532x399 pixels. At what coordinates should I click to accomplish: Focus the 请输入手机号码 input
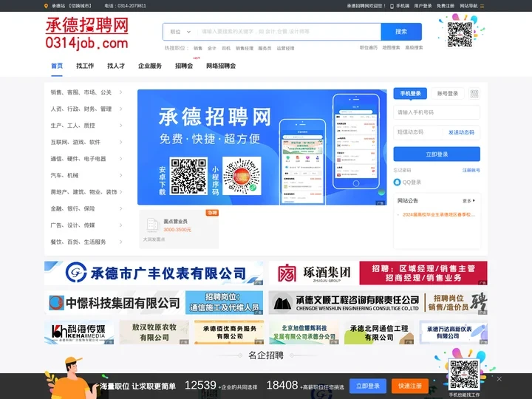(x=437, y=112)
